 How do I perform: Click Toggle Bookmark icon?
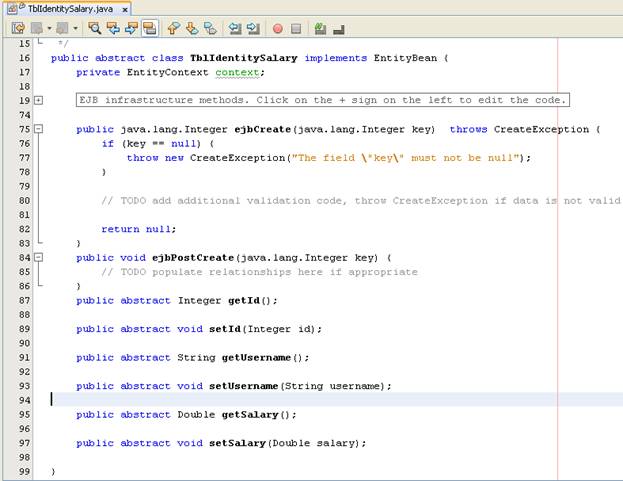(211, 28)
